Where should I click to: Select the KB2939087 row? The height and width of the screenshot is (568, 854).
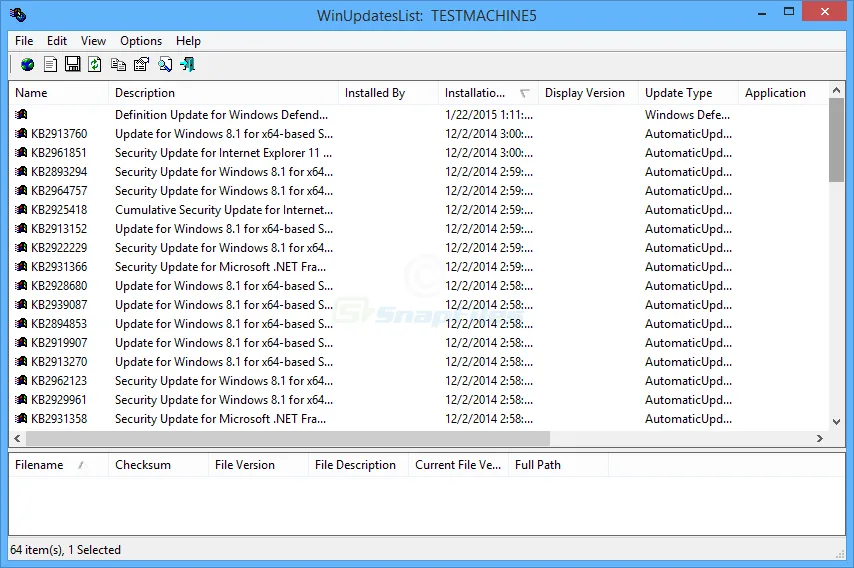(x=419, y=304)
